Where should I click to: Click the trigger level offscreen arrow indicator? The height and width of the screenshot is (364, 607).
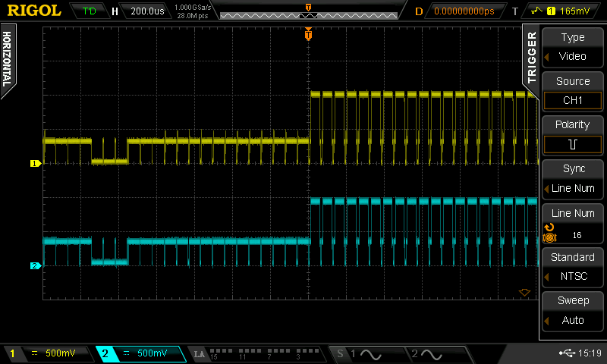click(x=523, y=293)
